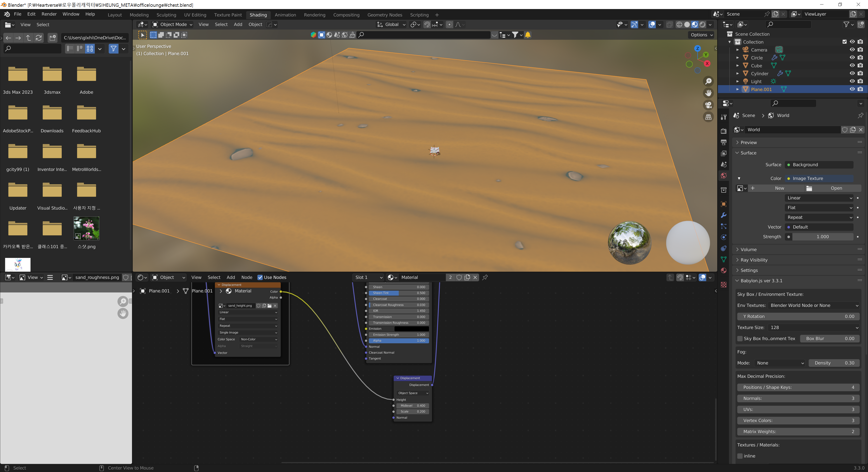Hide the Cylinder object in viewport

point(852,73)
